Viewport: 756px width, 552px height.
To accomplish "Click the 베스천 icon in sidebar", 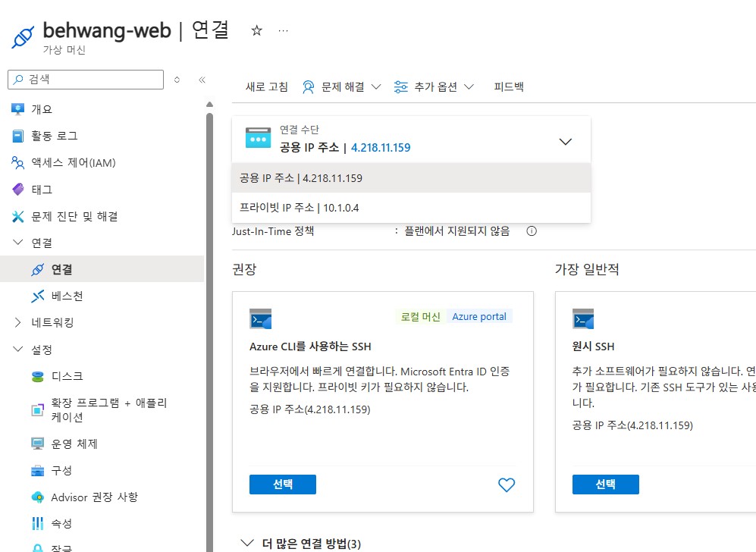I will coord(38,296).
